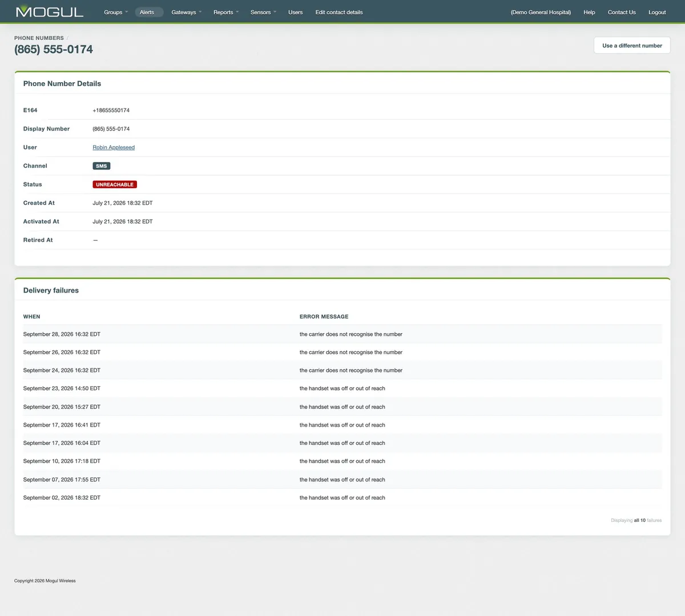Open Edit contact details
The image size is (685, 616).
pyautogui.click(x=339, y=12)
